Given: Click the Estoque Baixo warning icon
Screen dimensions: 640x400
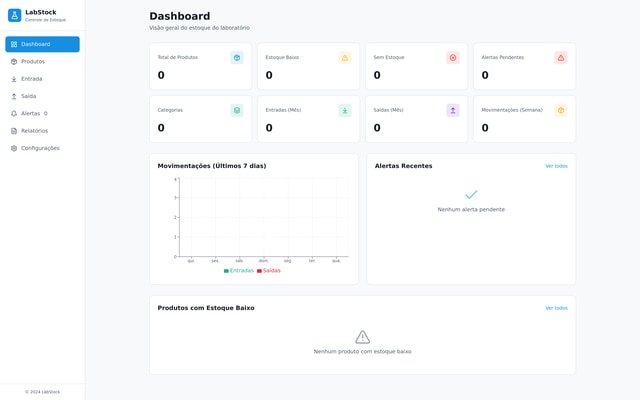Looking at the screenshot, I should (x=345, y=58).
